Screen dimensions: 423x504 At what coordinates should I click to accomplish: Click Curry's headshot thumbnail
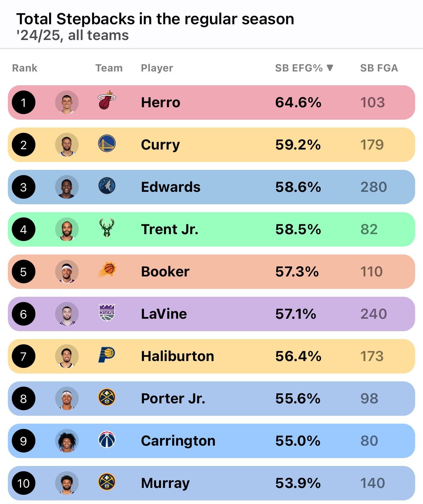[x=67, y=145]
